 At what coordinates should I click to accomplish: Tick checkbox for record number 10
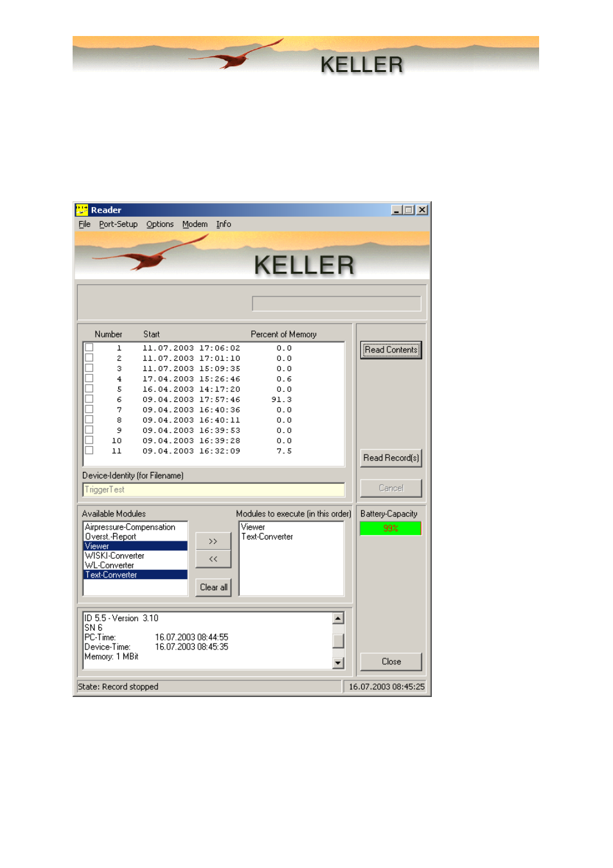[x=89, y=440]
